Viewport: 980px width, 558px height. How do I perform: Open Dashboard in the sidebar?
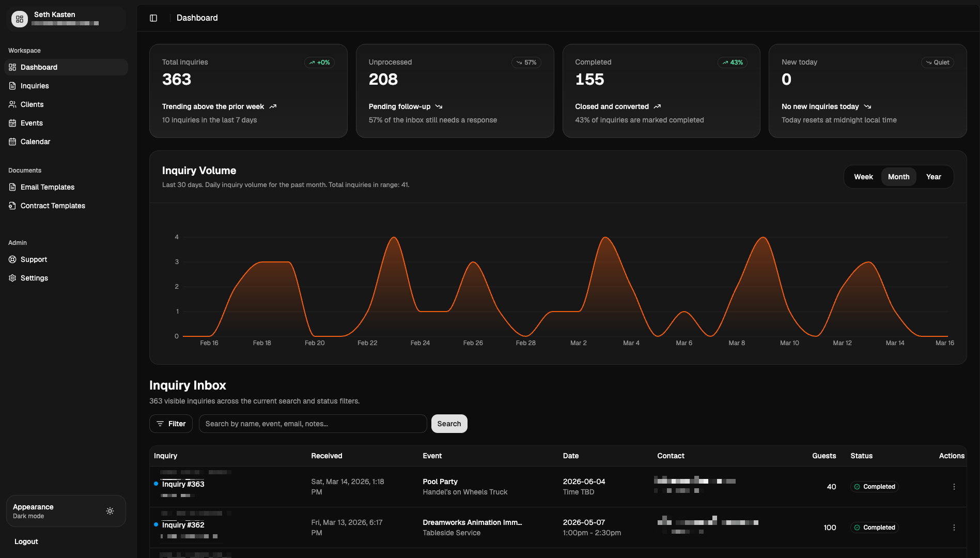(39, 67)
